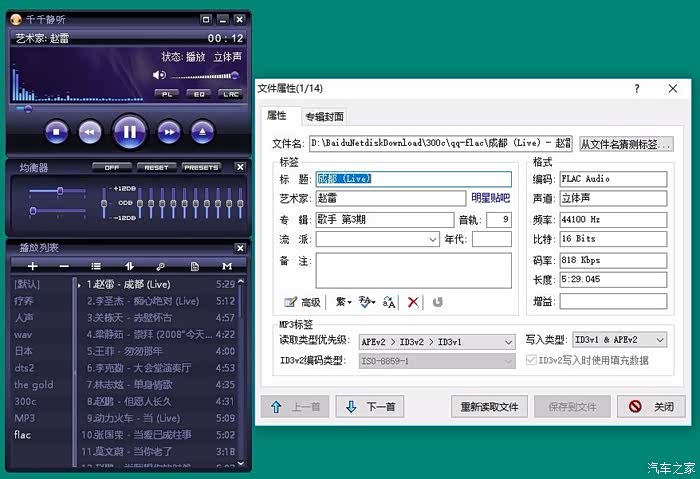Select the 300c playlist in the sidebar
The width and height of the screenshot is (700, 479).
tap(25, 401)
